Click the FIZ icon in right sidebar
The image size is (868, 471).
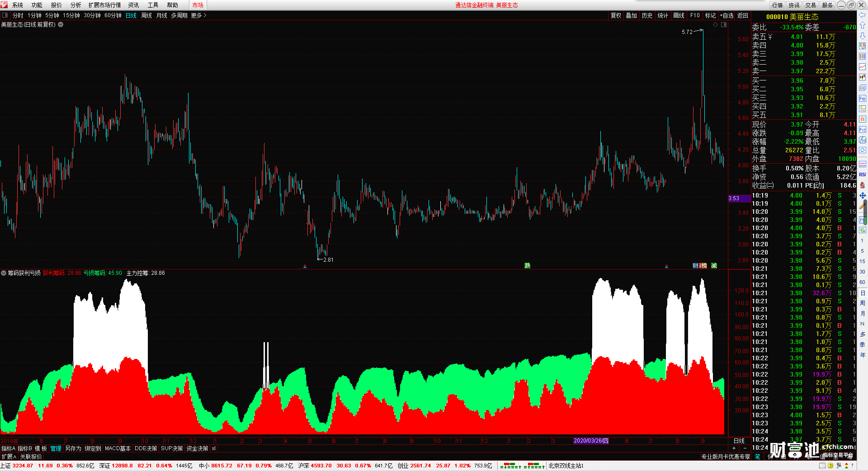[x=862, y=130]
